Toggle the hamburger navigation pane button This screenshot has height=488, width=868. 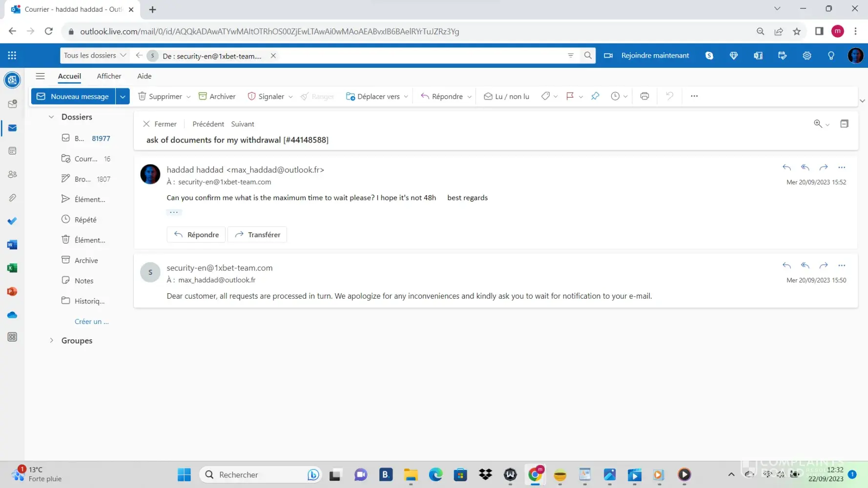(40, 76)
